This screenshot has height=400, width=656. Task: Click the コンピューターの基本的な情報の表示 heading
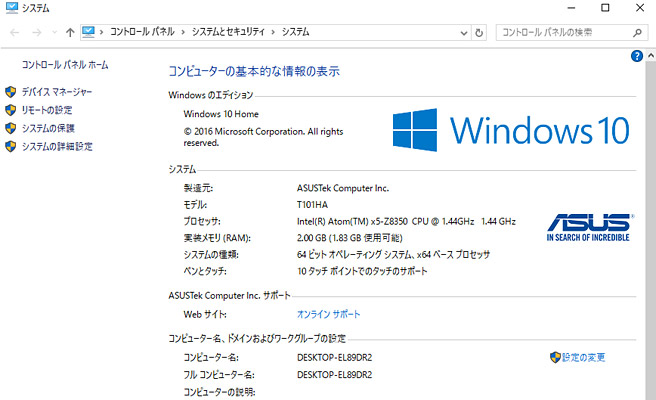[254, 71]
